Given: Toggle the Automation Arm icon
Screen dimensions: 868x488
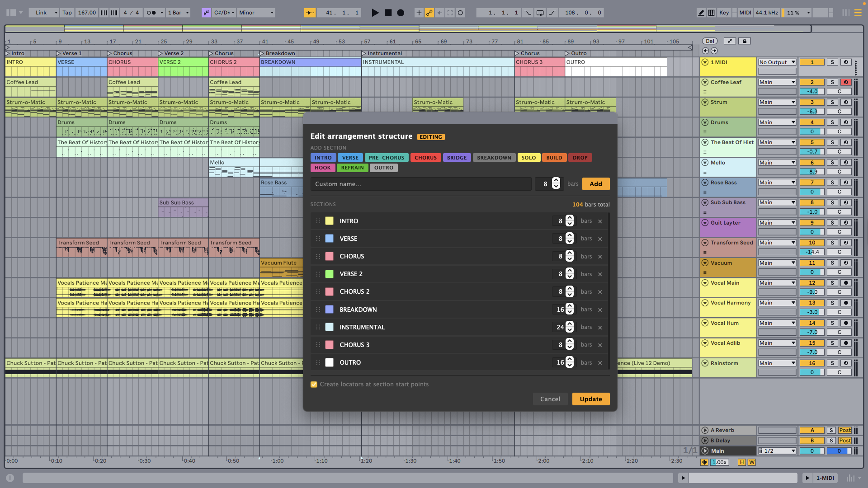Looking at the screenshot, I should coord(429,13).
